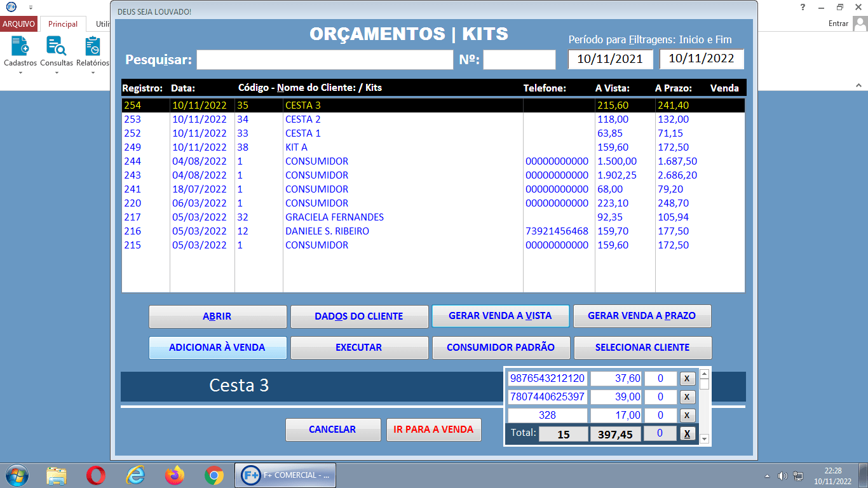Show hidden system tray icons arrow
This screenshot has height=488, width=868.
point(767,476)
